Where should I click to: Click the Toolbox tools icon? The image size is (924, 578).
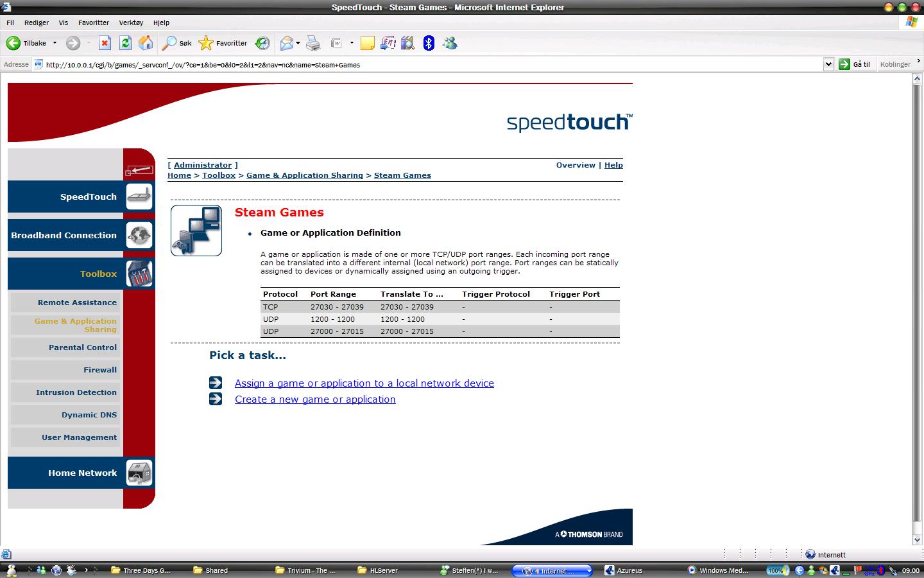[139, 274]
